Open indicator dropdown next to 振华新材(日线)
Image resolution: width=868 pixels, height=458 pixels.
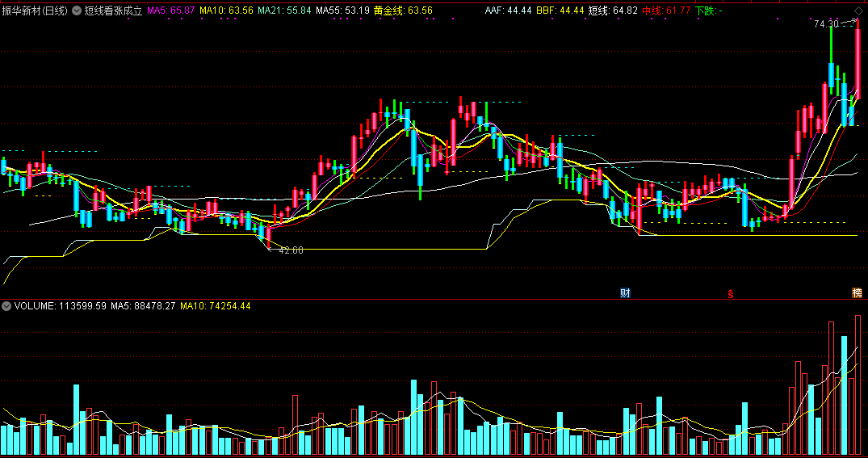(77, 11)
